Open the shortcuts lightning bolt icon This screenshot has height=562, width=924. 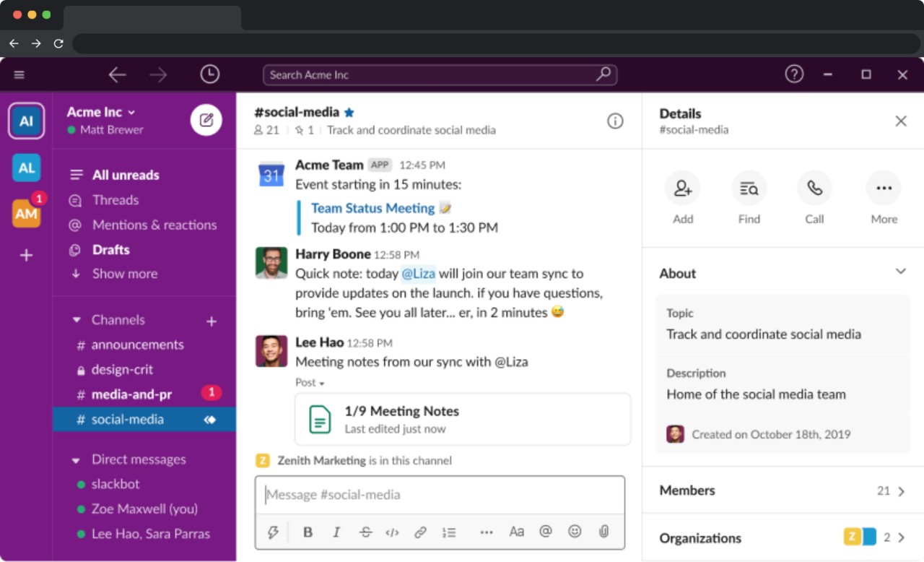(x=272, y=532)
